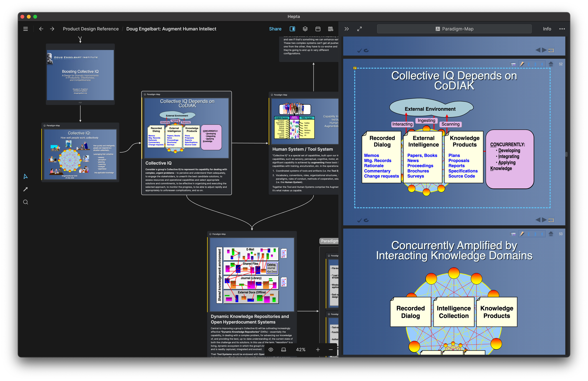
Task: Open the layers stack icon
Action: 305,29
